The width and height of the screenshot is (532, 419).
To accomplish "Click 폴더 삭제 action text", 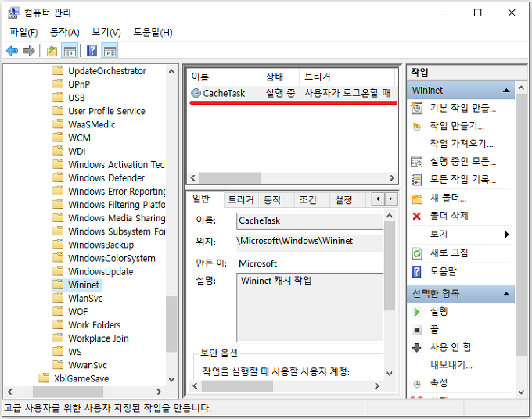I will click(x=449, y=216).
